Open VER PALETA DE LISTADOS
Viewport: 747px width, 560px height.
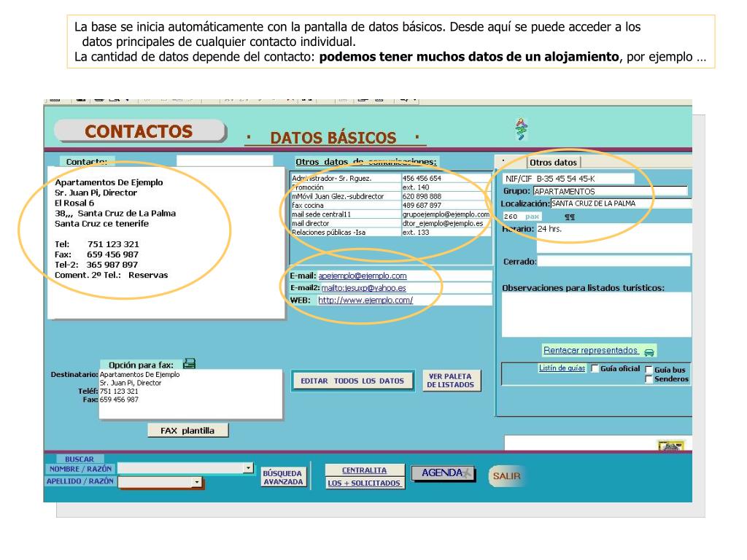pyautogui.click(x=451, y=381)
